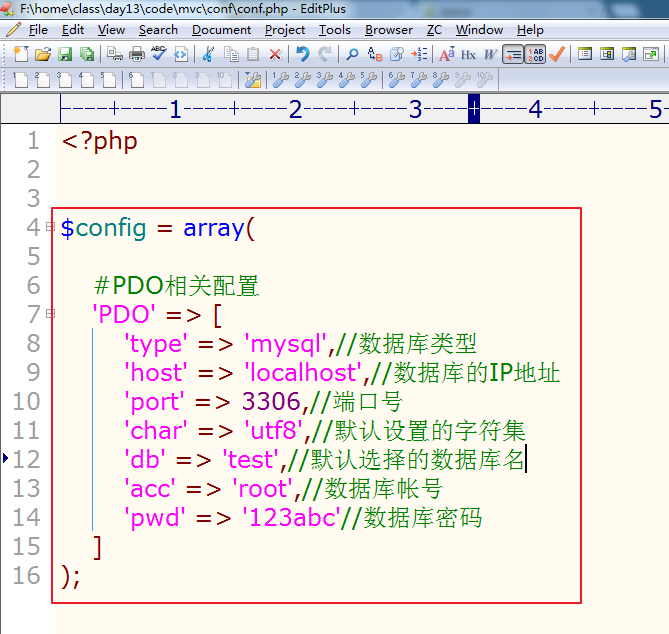Click the View in Browser icon
Viewport: 669px width, 634px height.
[x=181, y=54]
